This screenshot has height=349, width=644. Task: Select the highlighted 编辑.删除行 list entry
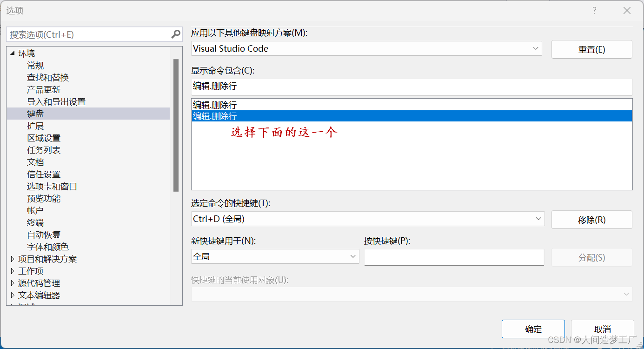412,116
